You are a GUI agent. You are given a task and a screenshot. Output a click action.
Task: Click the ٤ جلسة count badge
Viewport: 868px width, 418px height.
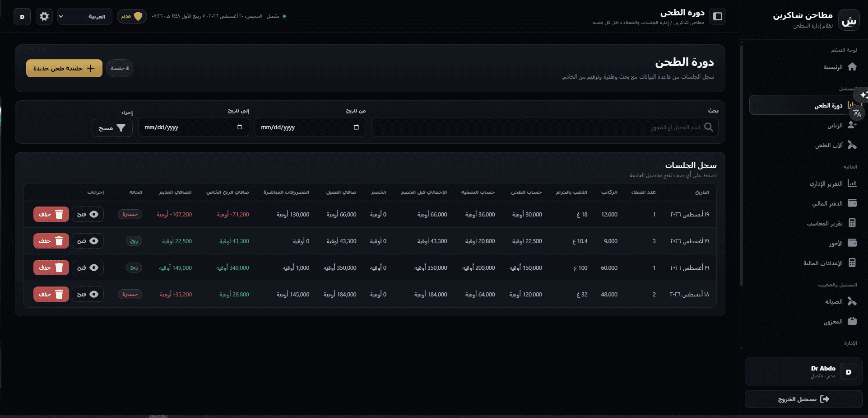click(120, 68)
